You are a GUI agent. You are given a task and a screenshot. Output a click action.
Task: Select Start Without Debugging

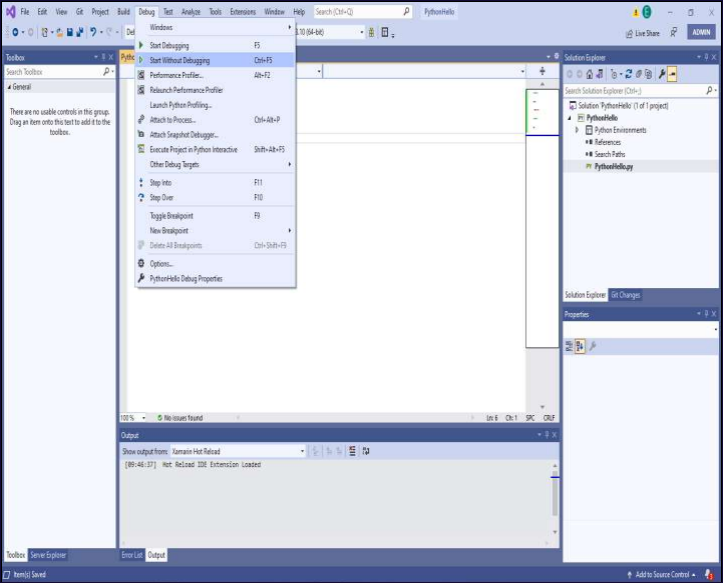(215, 60)
